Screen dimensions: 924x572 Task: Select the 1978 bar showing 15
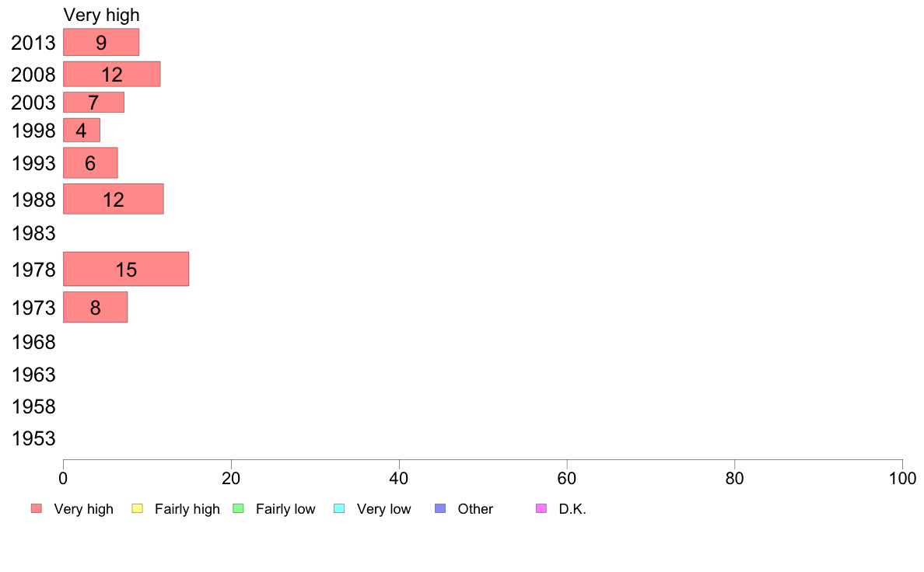(x=126, y=269)
